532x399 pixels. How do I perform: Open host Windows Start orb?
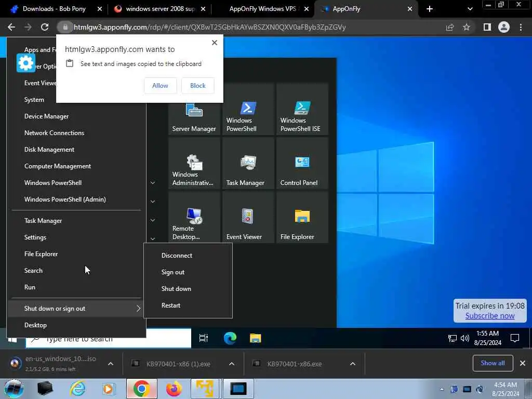[14, 389]
